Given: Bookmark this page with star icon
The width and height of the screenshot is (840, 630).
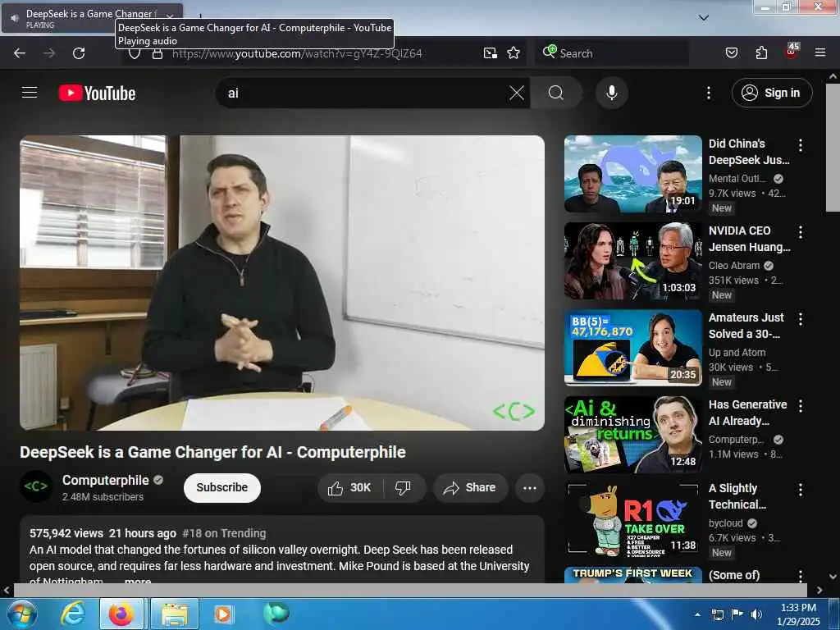Looking at the screenshot, I should pyautogui.click(x=514, y=53).
